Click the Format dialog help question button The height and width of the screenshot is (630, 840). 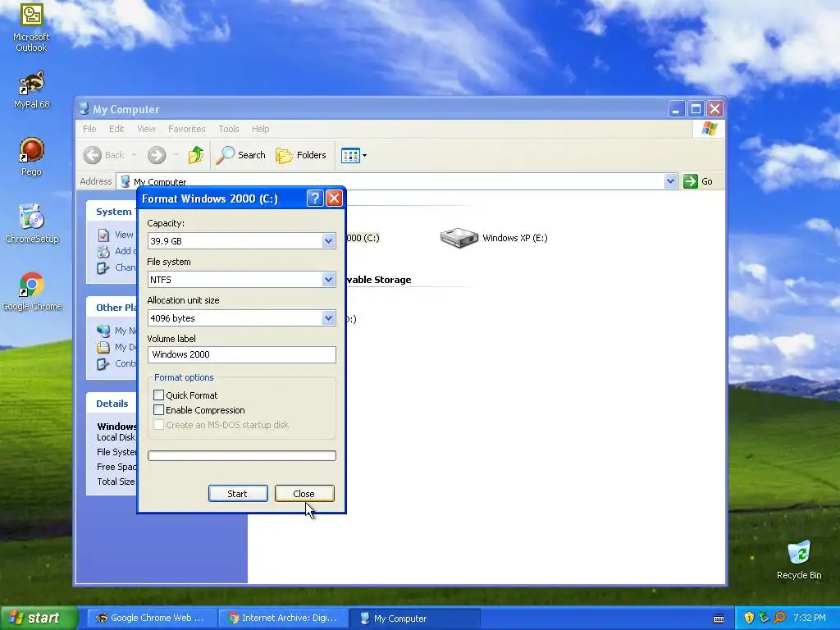pyautogui.click(x=315, y=199)
